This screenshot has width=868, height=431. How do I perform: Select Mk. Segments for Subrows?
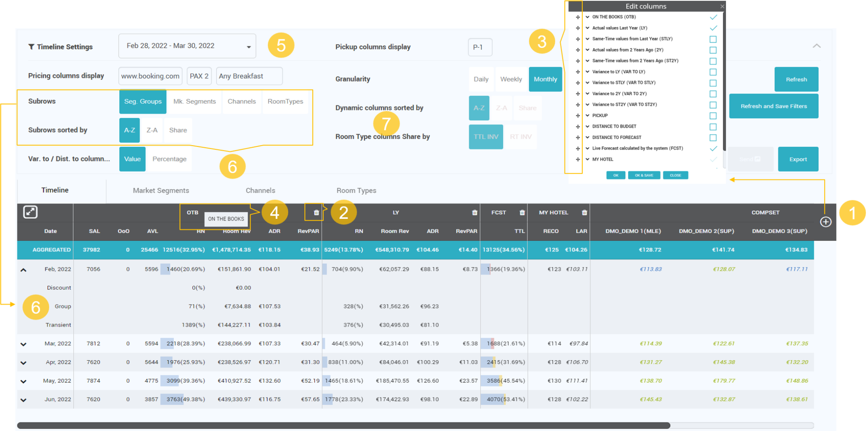[195, 102]
